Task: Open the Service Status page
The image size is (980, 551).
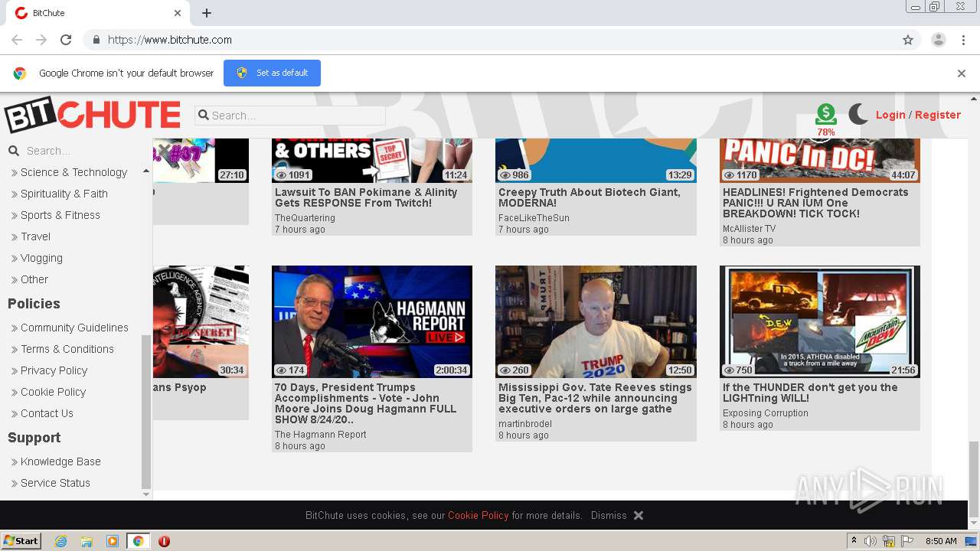Action: point(55,483)
